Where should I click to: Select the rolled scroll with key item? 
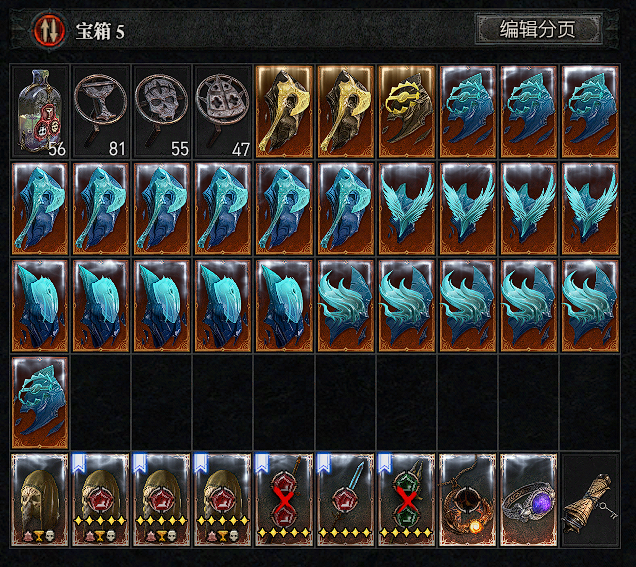click(590, 500)
